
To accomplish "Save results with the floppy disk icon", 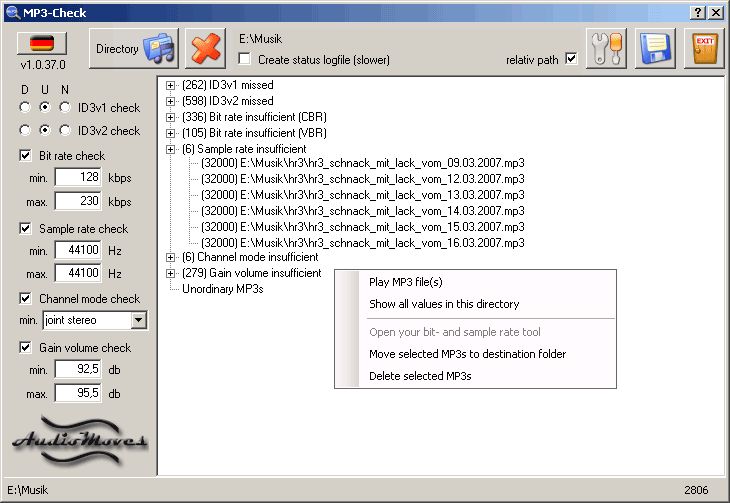I will [x=656, y=48].
